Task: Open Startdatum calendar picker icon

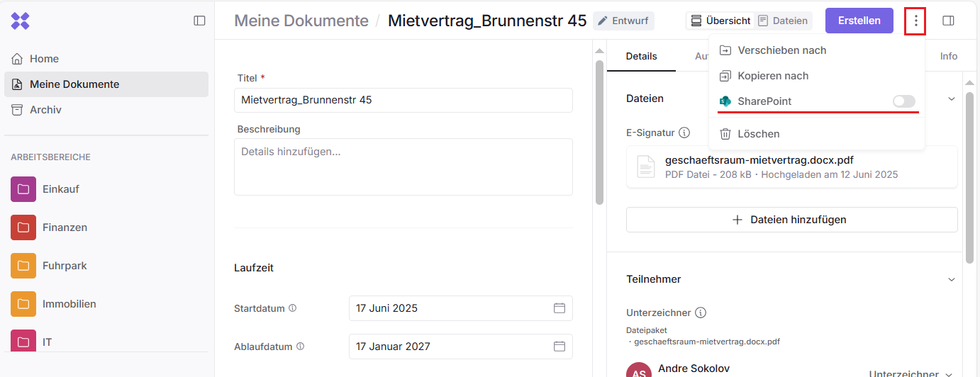Action: pos(559,308)
